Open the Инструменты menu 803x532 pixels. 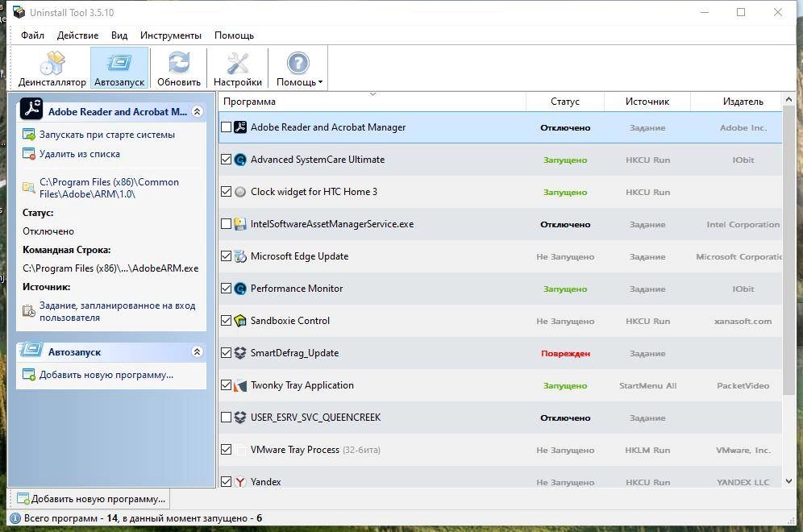171,35
